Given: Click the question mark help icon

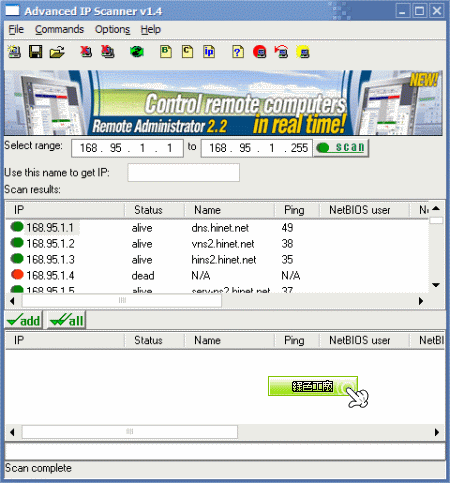Looking at the screenshot, I should click(x=238, y=52).
